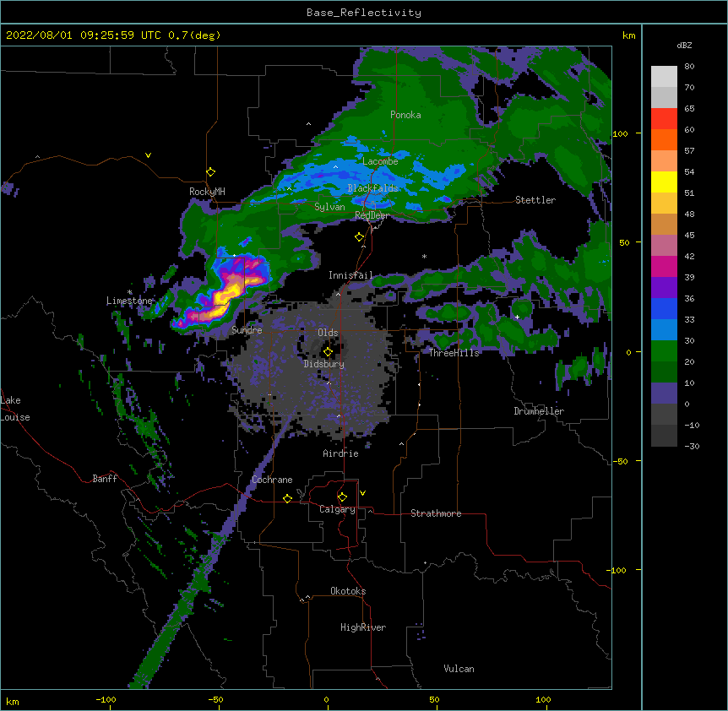
Task: Click the bright storm core west of Sundre
Action: (227, 295)
